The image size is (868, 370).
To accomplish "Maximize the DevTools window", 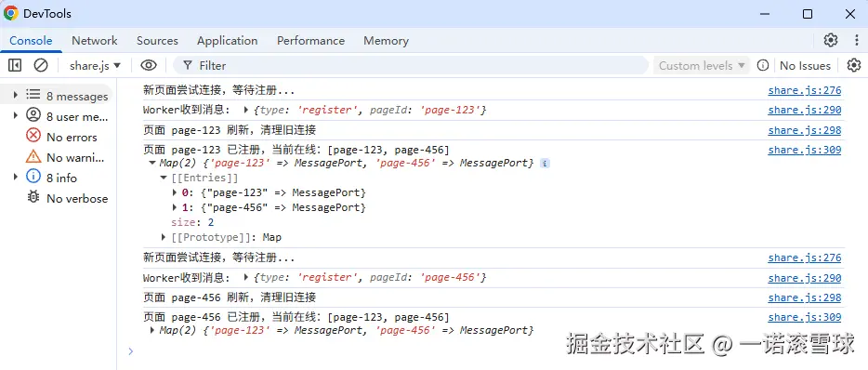I will point(808,14).
